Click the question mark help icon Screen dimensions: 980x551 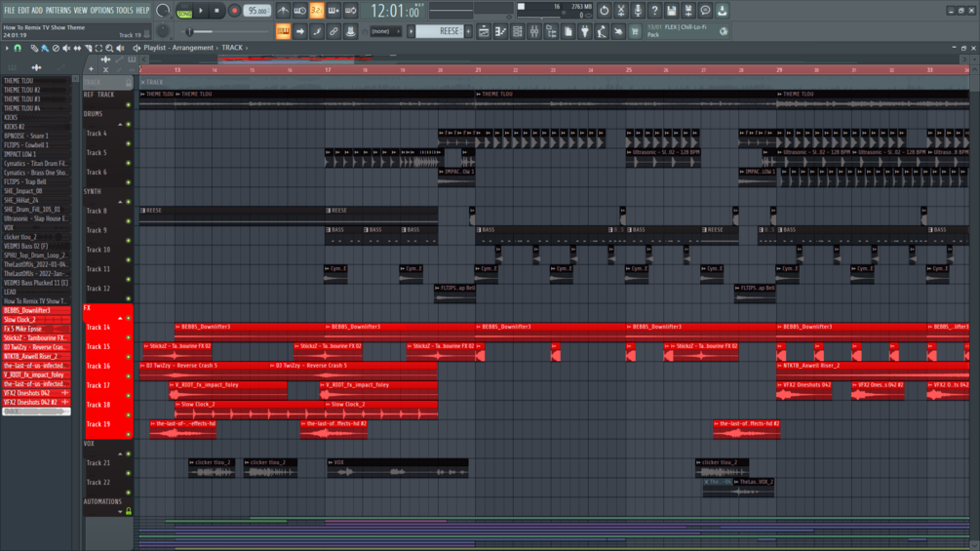[654, 11]
